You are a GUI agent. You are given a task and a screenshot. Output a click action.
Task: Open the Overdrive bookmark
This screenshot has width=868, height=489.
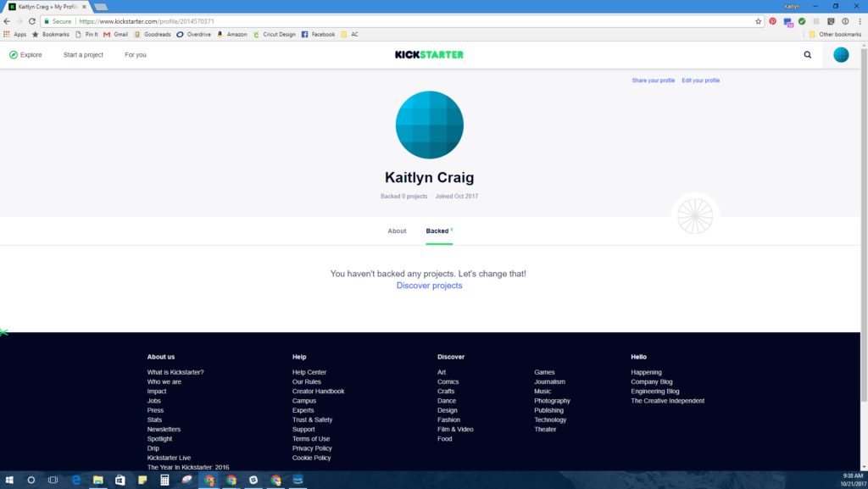(x=194, y=34)
